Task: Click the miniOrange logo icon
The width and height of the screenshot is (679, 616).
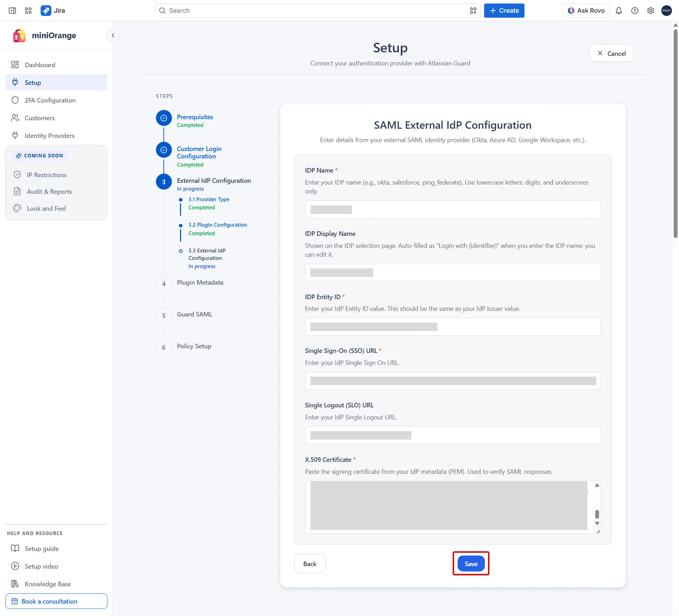Action: pos(19,35)
